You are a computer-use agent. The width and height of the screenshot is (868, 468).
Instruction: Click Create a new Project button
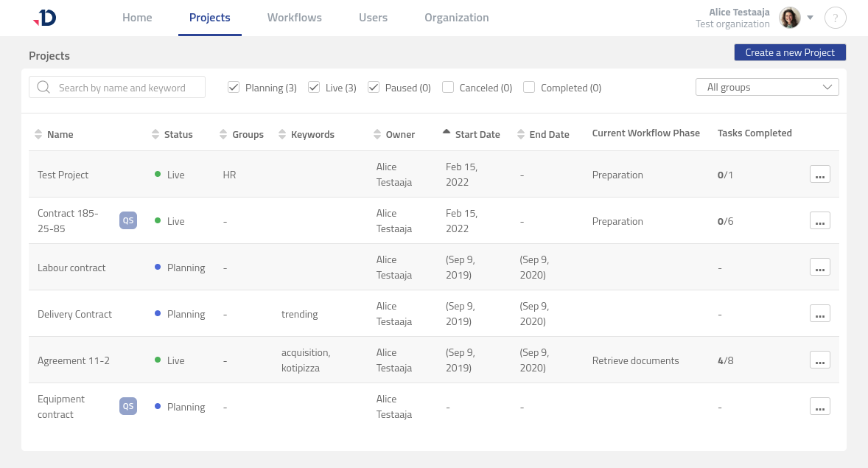tap(789, 52)
